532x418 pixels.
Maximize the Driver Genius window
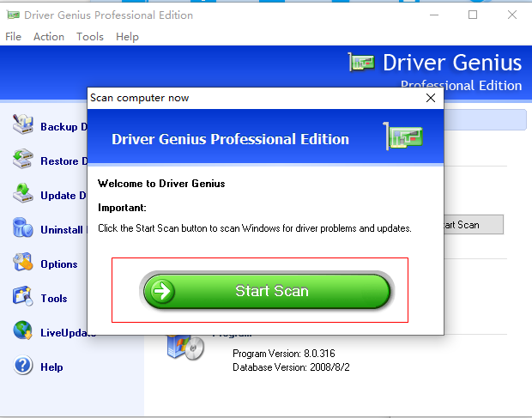[x=473, y=15]
